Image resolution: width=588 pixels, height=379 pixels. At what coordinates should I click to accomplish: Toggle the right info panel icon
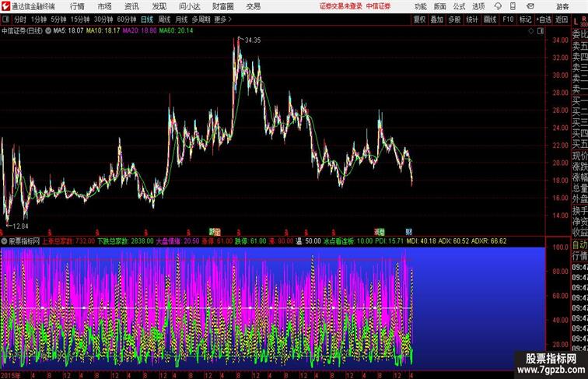point(541,31)
